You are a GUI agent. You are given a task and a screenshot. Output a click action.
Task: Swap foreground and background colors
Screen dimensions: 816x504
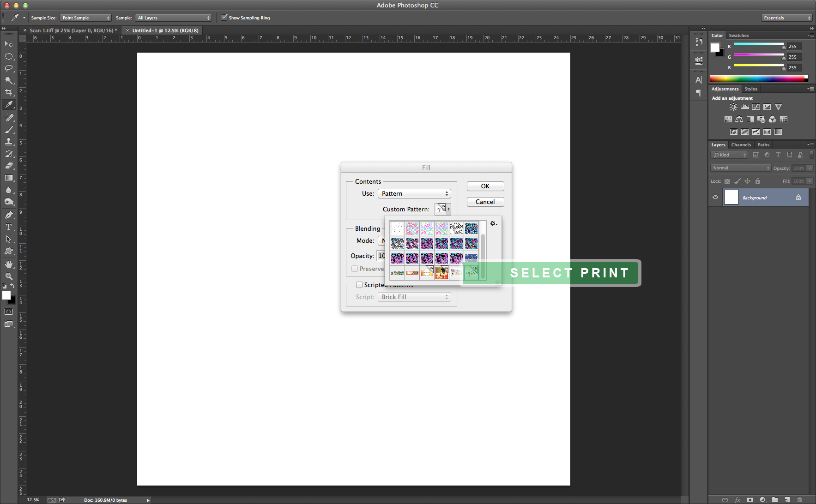click(12, 286)
